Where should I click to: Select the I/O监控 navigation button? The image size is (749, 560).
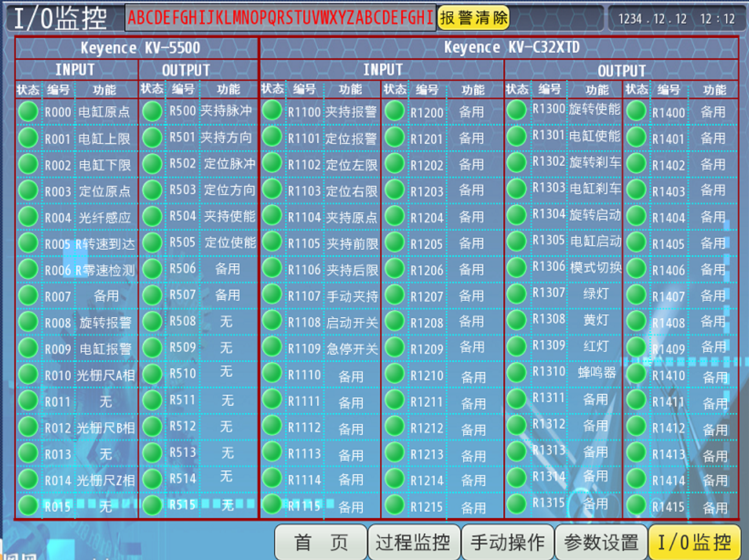(694, 542)
